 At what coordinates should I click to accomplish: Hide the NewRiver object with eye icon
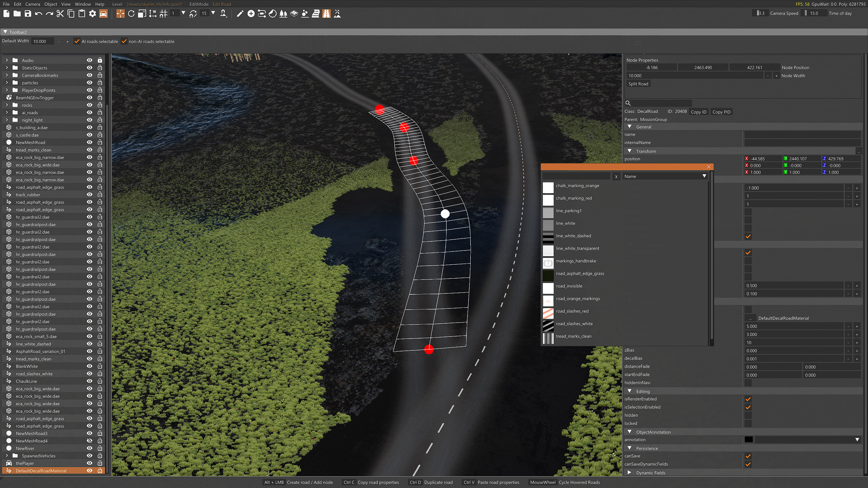pos(90,448)
